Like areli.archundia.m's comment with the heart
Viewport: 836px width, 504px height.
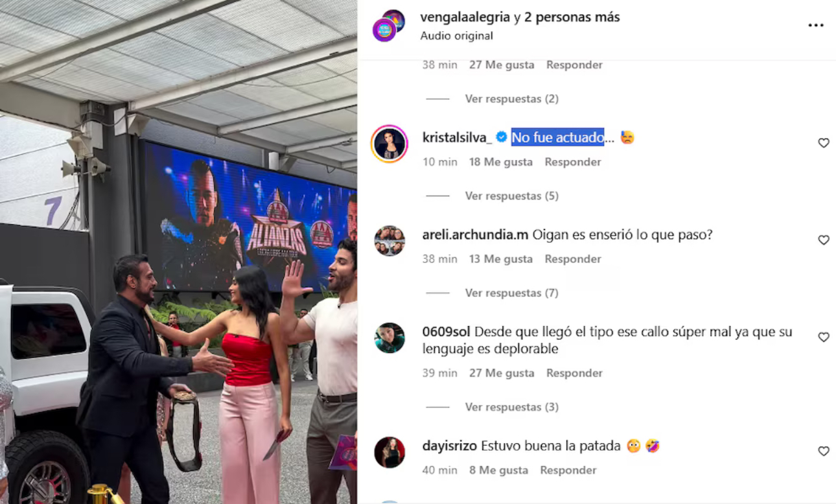[x=824, y=240]
